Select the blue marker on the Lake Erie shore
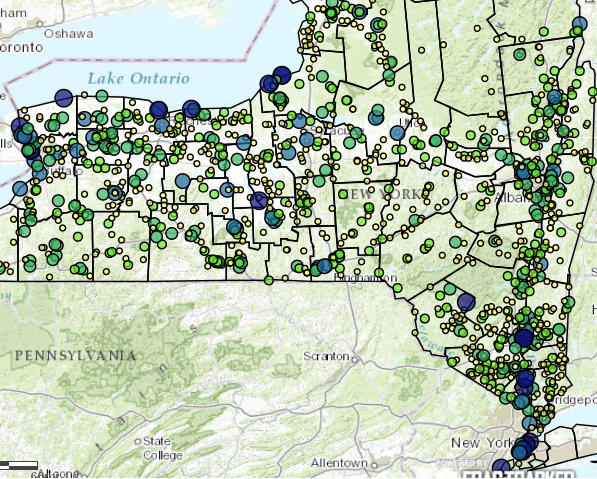This screenshot has width=597, height=479. point(20,188)
